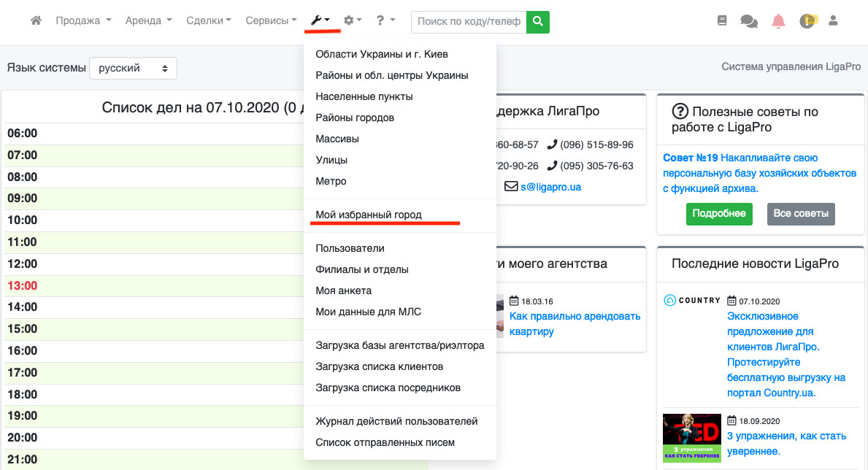The image size is (868, 470).
Task: Open the user profile icon
Action: (833, 21)
